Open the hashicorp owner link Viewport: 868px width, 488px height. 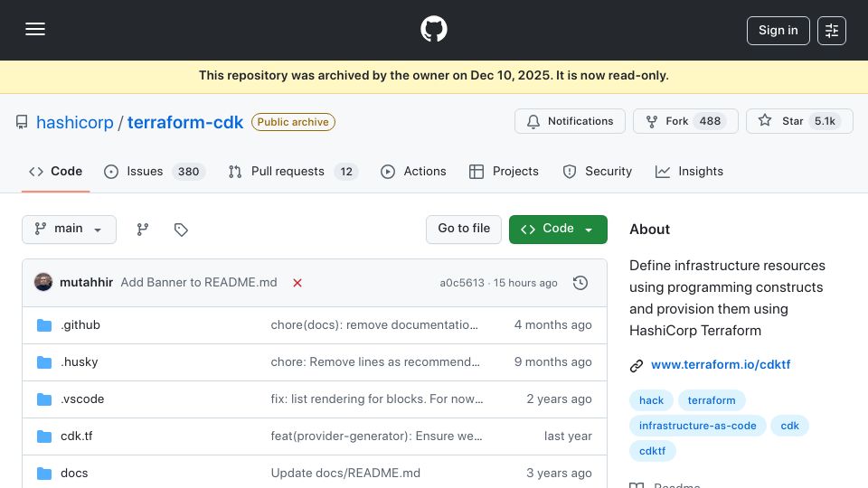click(x=75, y=122)
